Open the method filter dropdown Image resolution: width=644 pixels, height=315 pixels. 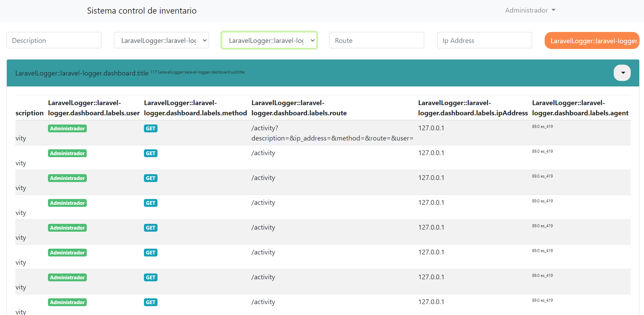161,40
